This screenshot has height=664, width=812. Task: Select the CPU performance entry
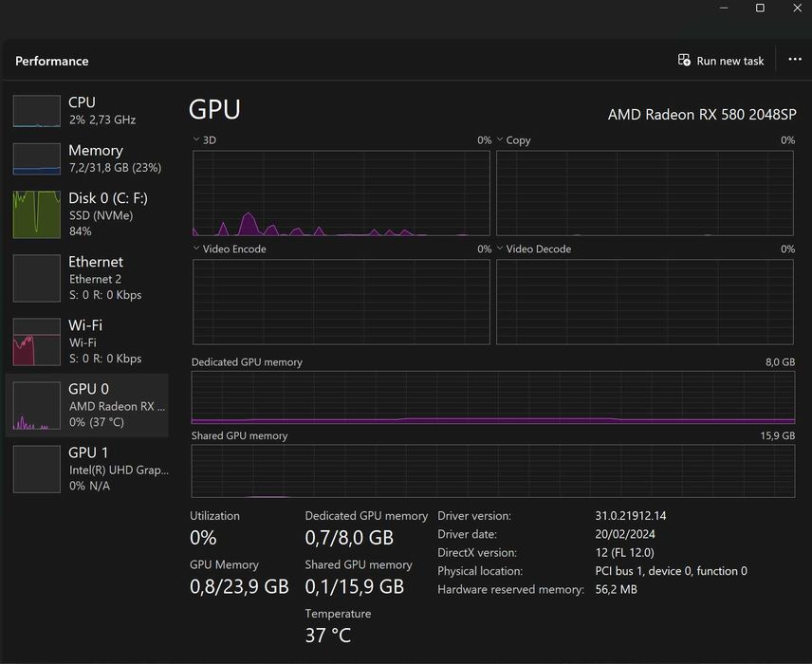point(86,110)
